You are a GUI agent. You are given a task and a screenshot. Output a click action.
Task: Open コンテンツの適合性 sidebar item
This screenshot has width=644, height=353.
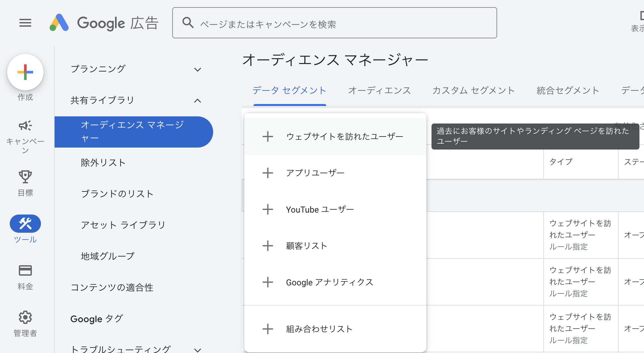[112, 287]
